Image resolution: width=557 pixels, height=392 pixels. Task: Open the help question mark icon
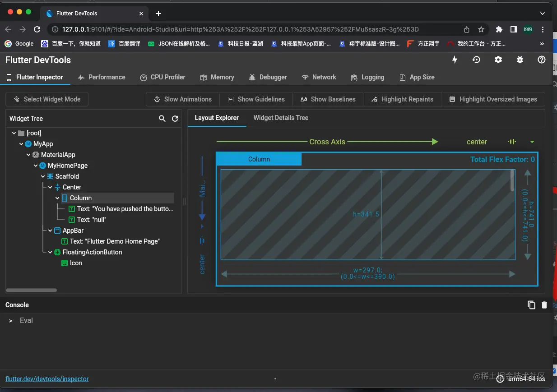point(542,60)
